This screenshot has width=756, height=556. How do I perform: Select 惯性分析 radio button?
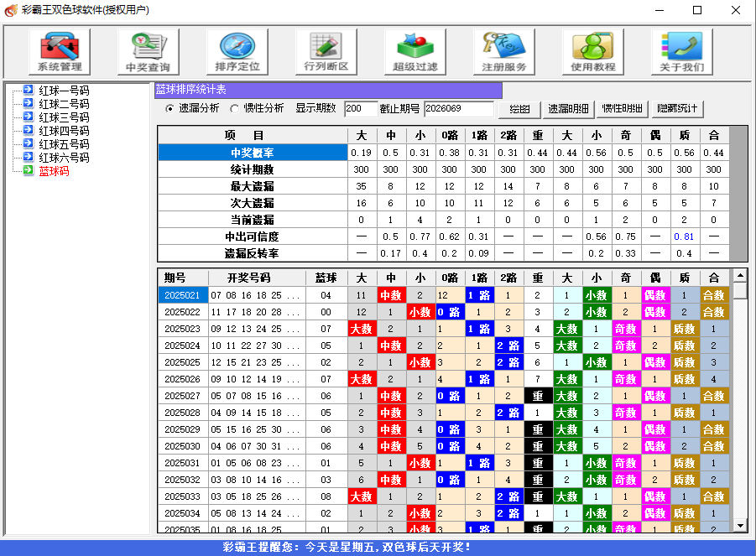[x=234, y=109]
